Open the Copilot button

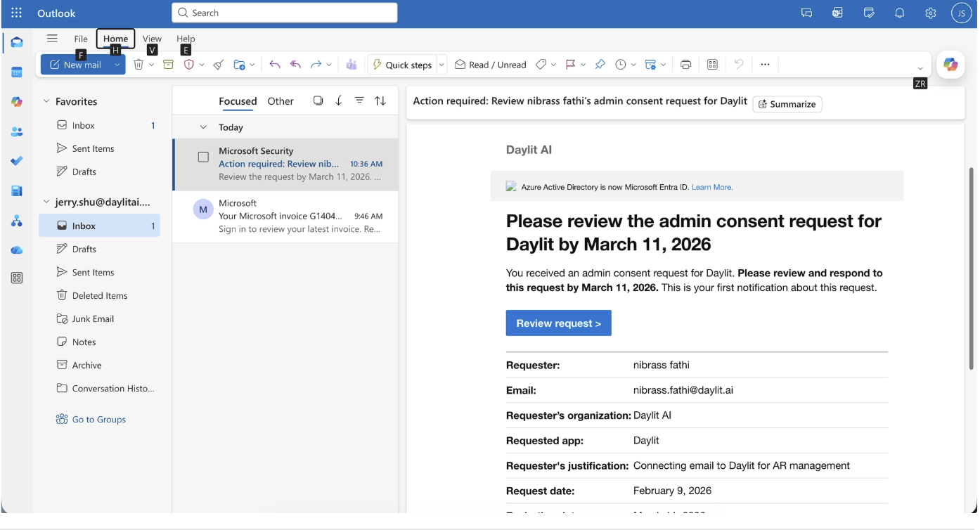click(950, 65)
